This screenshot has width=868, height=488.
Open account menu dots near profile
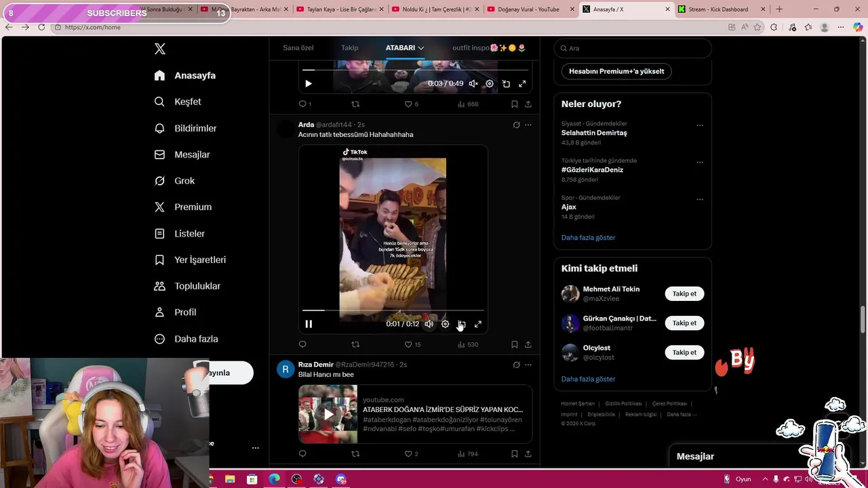255,448
